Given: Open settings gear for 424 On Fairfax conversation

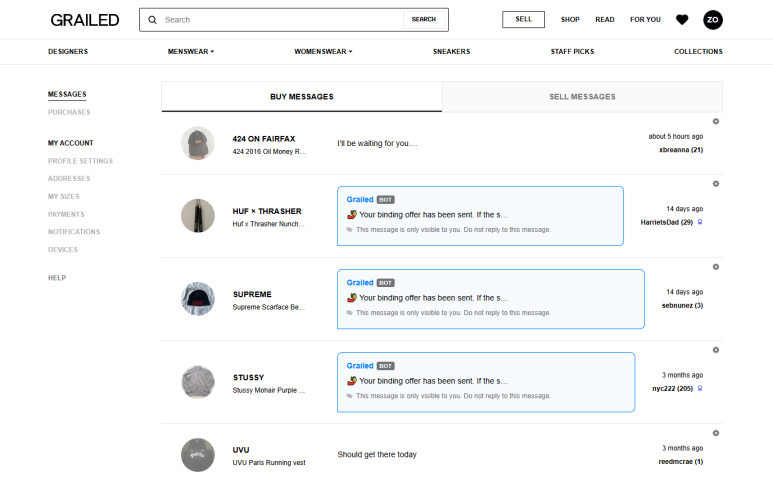Looking at the screenshot, I should 716,121.
